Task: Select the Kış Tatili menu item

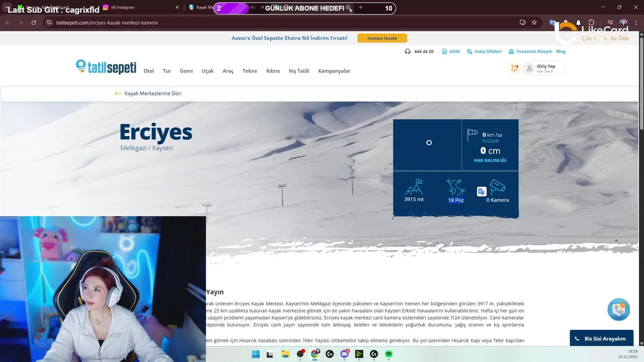Action: (299, 71)
